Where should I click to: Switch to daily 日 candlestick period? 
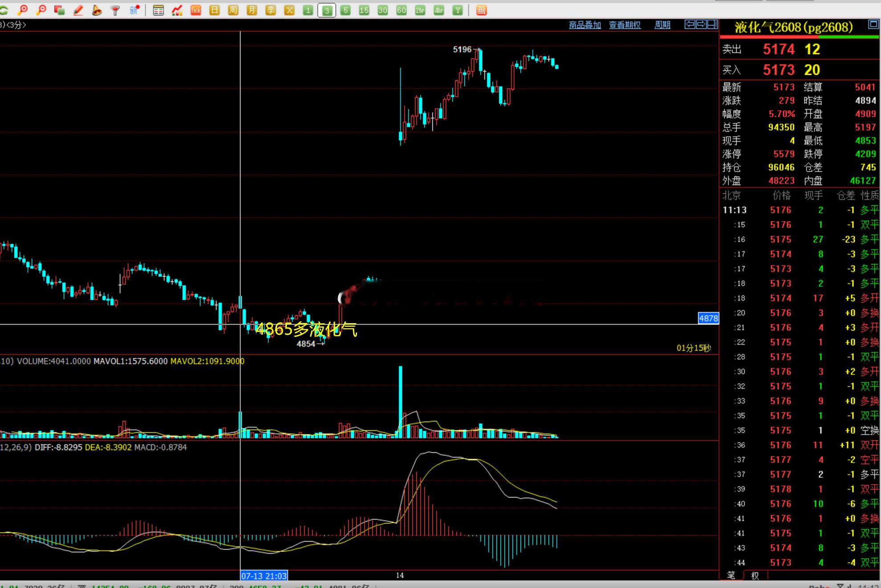pyautogui.click(x=215, y=10)
